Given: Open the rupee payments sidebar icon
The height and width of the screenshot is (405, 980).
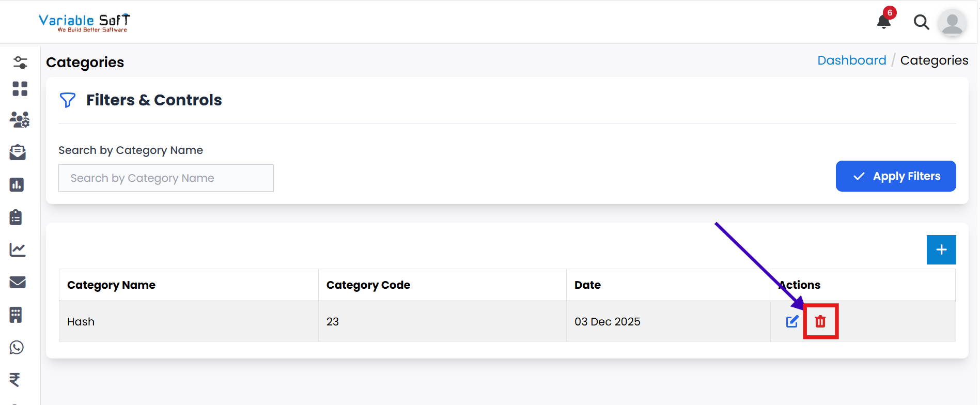Looking at the screenshot, I should click(x=15, y=380).
